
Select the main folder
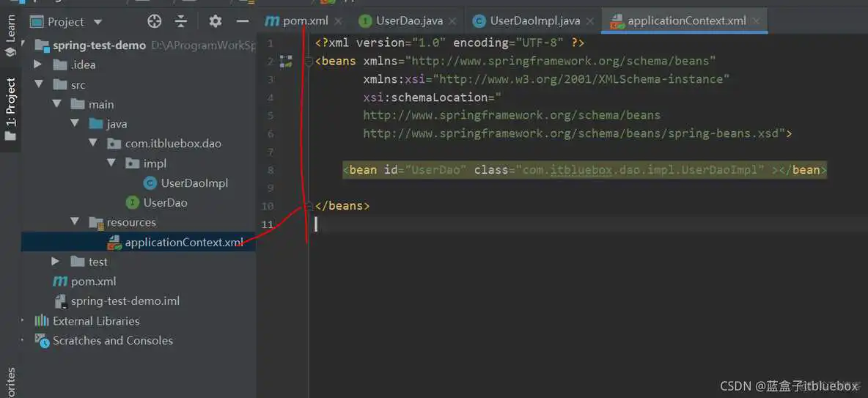(x=101, y=104)
